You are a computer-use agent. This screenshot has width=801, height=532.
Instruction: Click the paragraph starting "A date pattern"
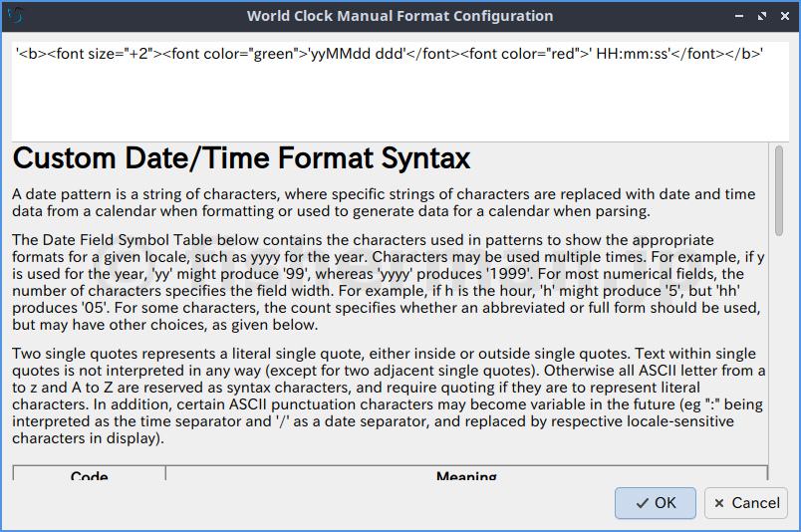tap(384, 202)
